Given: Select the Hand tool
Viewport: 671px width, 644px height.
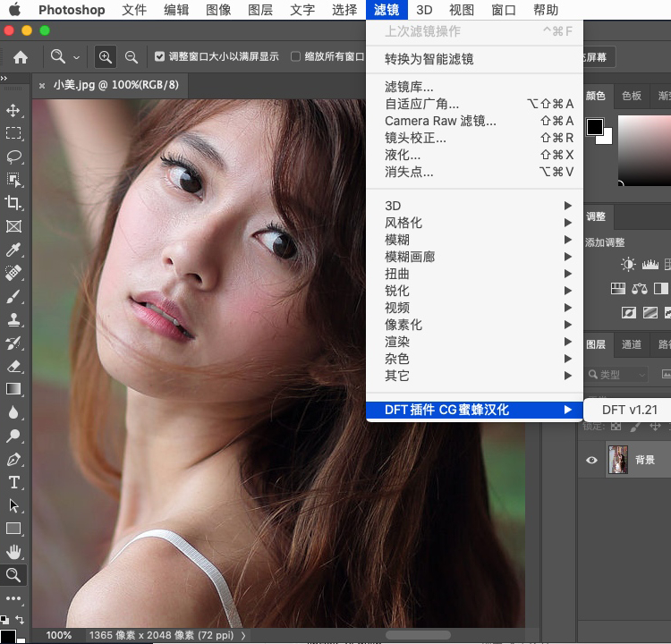Looking at the screenshot, I should pos(13,552).
